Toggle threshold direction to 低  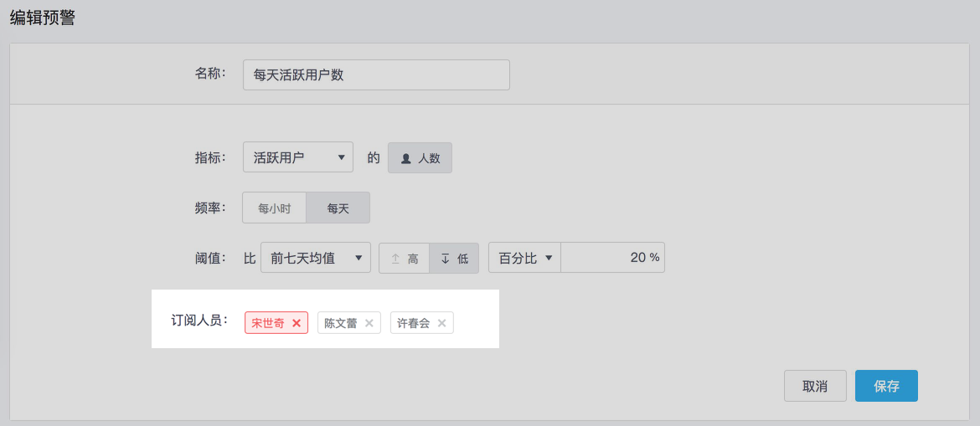click(x=454, y=259)
